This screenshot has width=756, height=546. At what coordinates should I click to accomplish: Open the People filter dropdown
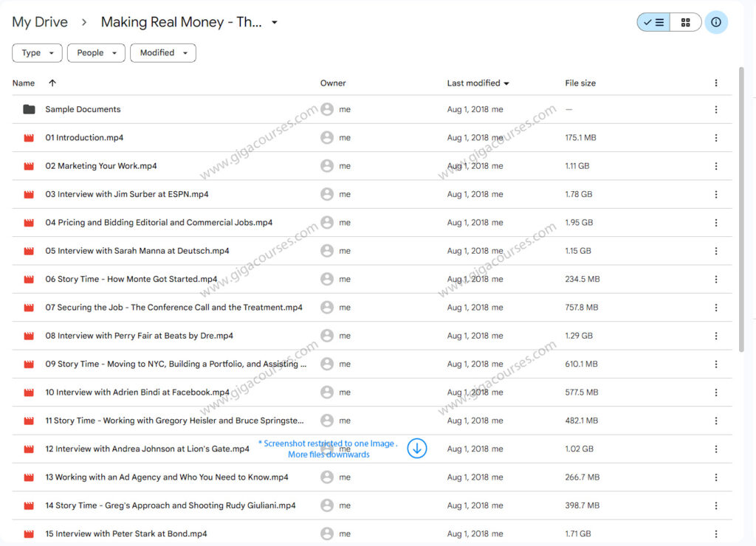tap(96, 53)
